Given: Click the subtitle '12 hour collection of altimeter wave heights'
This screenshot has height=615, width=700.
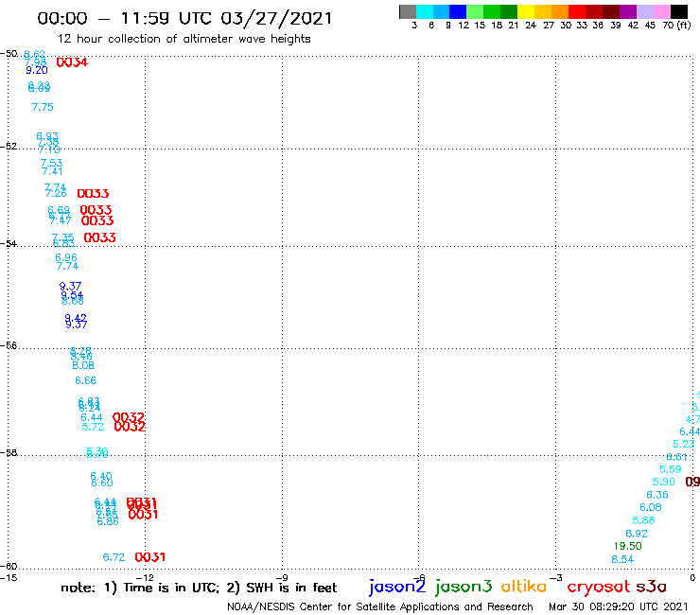Looking at the screenshot, I should (x=184, y=39).
